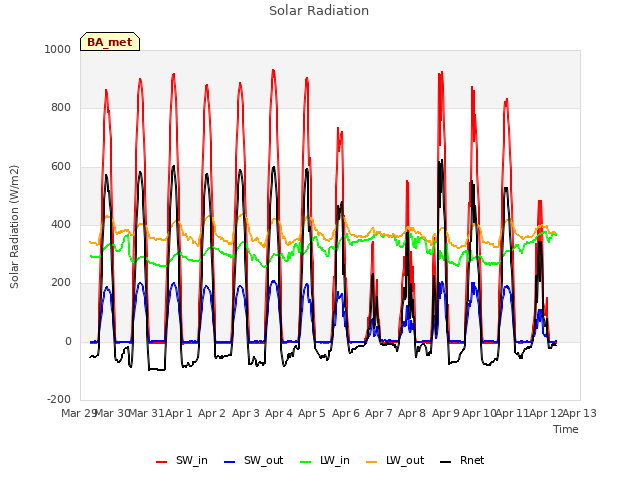Click the 400 y-axis tick label

tap(61, 224)
